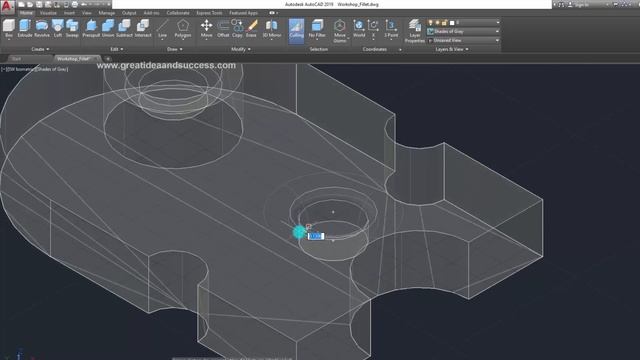640x360 pixels.
Task: Open the Home ribbon tab
Action: (x=26, y=13)
